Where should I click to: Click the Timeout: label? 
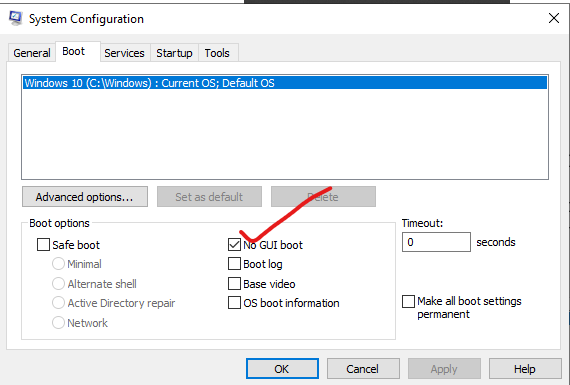[x=422, y=223]
